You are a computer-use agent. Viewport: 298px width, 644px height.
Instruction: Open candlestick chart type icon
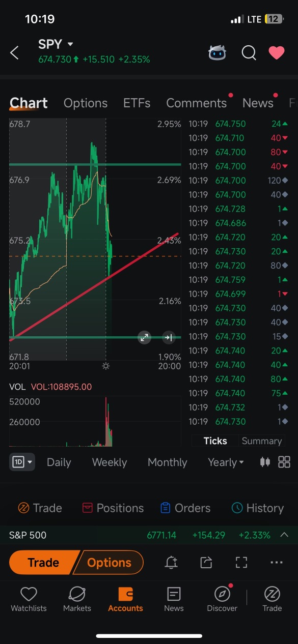tap(265, 462)
